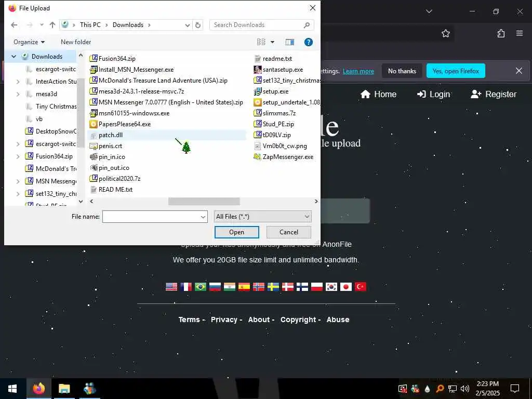Click Yes, open Firefox button

456,71
